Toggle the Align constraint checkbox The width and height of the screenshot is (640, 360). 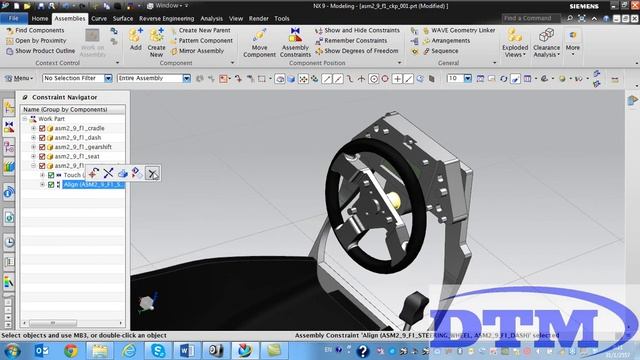(51, 184)
